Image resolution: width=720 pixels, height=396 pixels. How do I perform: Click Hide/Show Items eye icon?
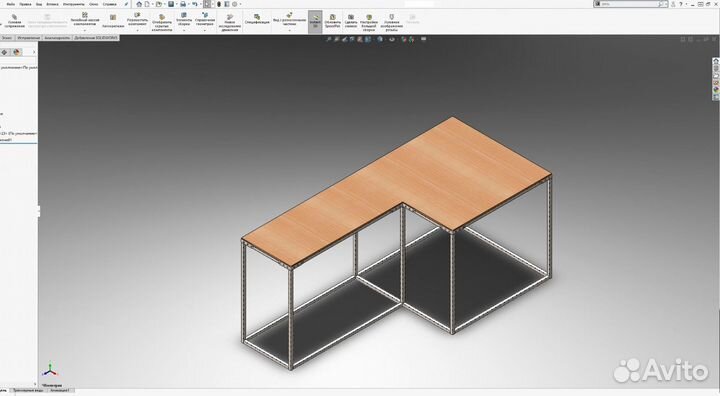(392, 40)
